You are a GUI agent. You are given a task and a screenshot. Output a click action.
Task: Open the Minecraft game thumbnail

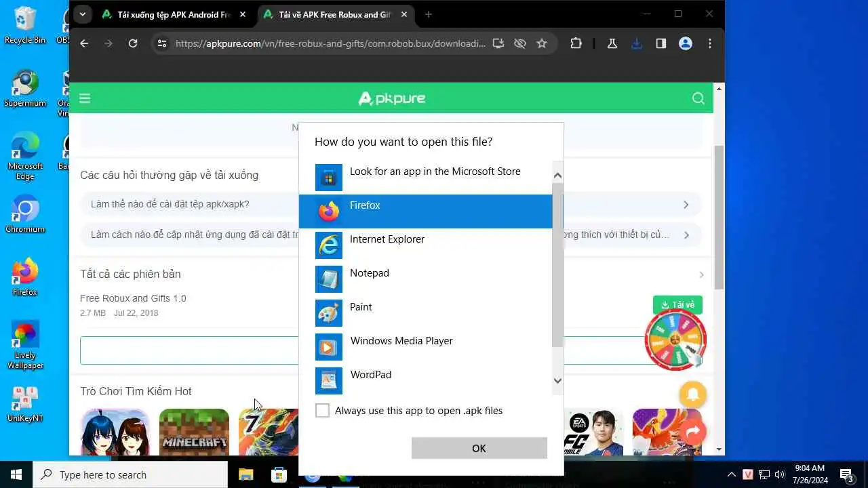tap(194, 432)
